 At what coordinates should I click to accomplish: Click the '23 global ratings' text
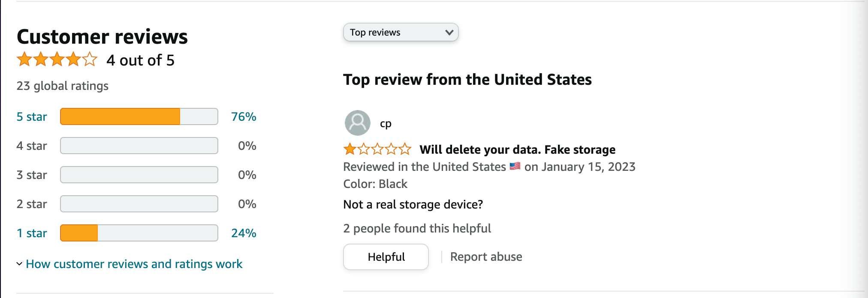(x=62, y=86)
